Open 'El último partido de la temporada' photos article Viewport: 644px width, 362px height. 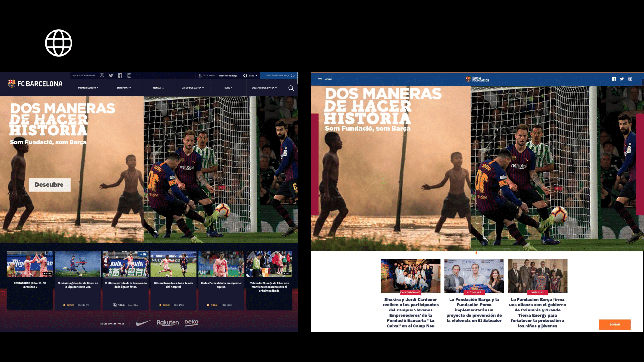pos(126,285)
